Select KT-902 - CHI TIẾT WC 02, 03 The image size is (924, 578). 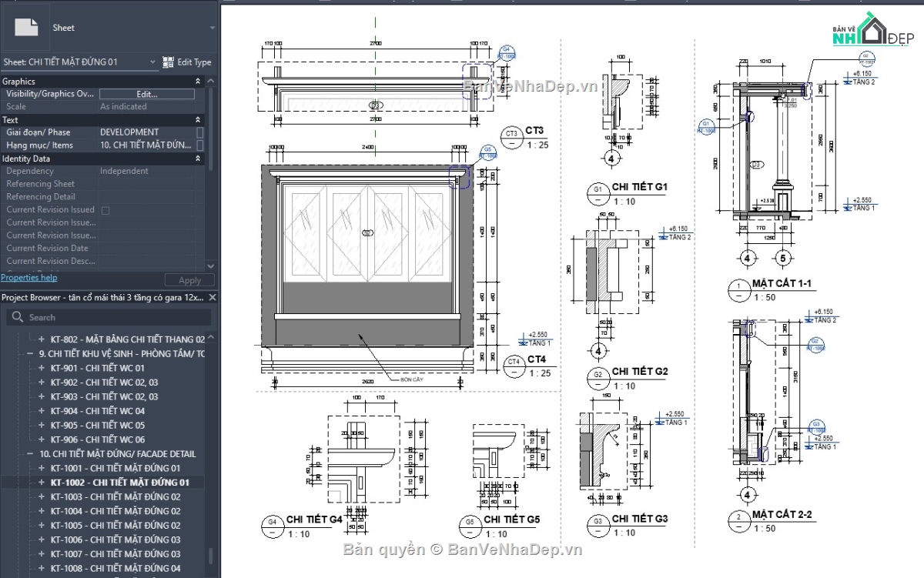pos(105,383)
